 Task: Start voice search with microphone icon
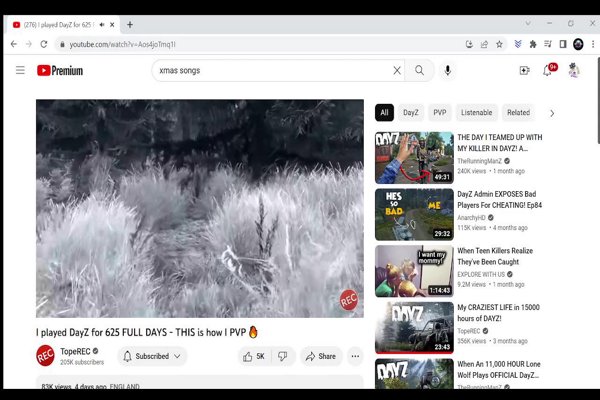tap(447, 70)
